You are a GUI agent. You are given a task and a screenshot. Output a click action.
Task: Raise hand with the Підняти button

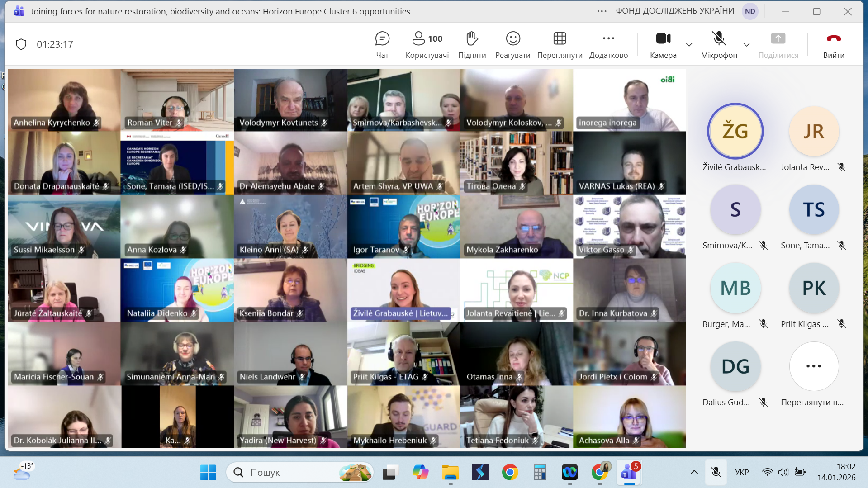(x=472, y=44)
